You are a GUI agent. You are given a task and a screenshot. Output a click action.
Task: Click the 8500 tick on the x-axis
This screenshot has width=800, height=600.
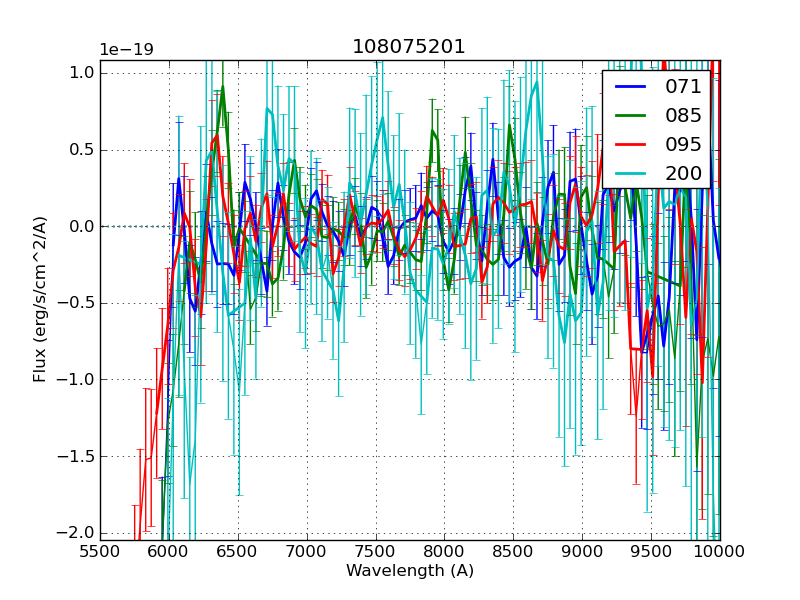(513, 552)
